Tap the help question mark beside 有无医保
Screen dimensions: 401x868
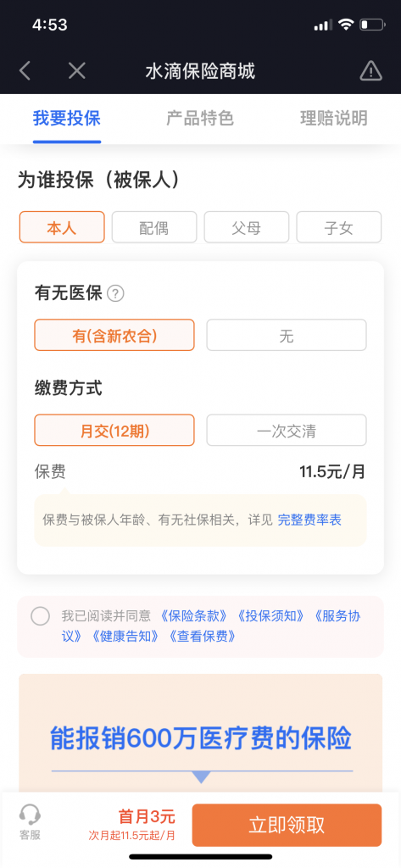115,293
